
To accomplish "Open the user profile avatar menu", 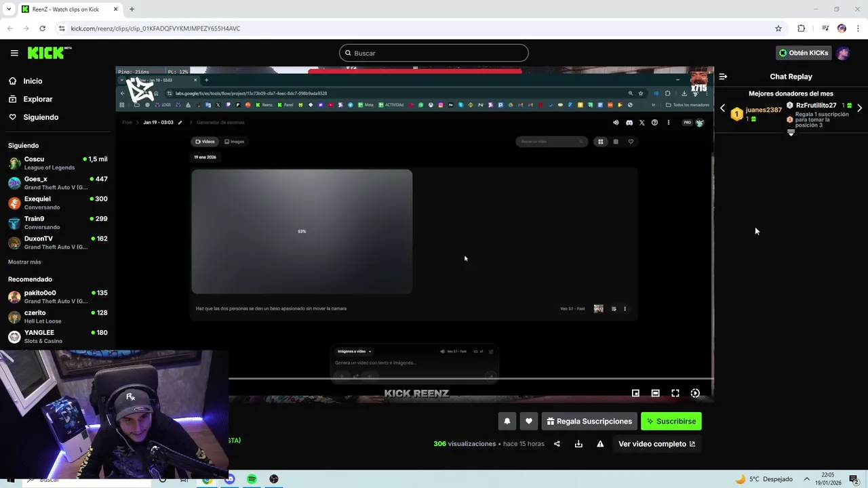I will 843,53.
